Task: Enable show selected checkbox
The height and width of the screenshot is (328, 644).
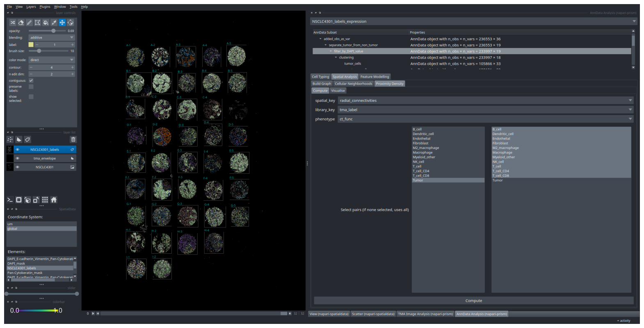Action: click(31, 96)
